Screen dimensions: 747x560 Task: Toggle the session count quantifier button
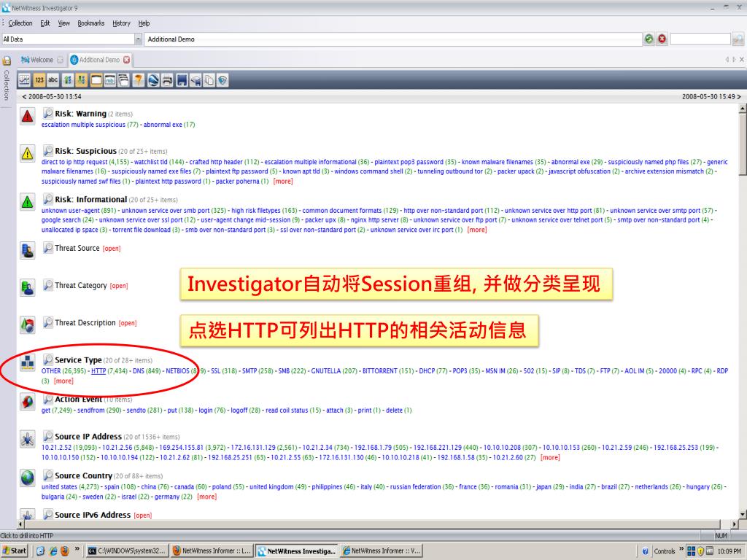96,80
